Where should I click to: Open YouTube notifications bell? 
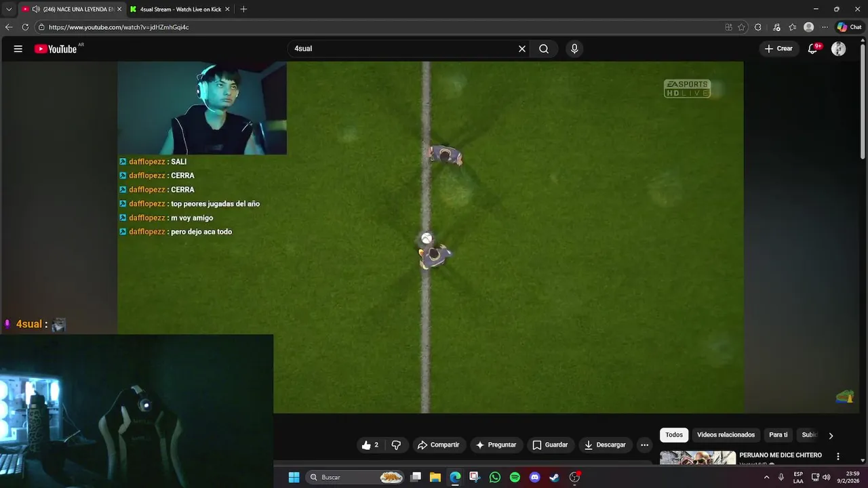(813, 49)
